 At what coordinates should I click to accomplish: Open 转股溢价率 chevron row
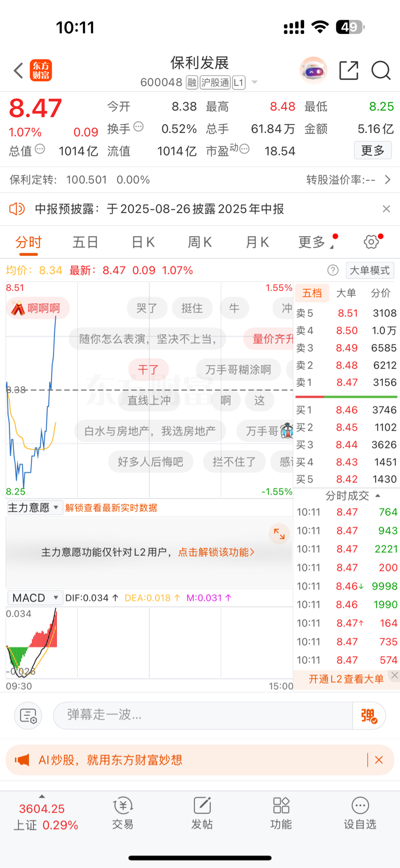click(348, 180)
